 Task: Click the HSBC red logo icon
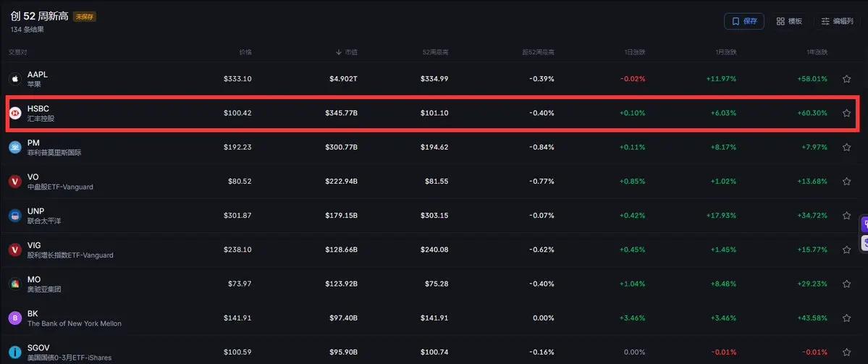click(15, 114)
